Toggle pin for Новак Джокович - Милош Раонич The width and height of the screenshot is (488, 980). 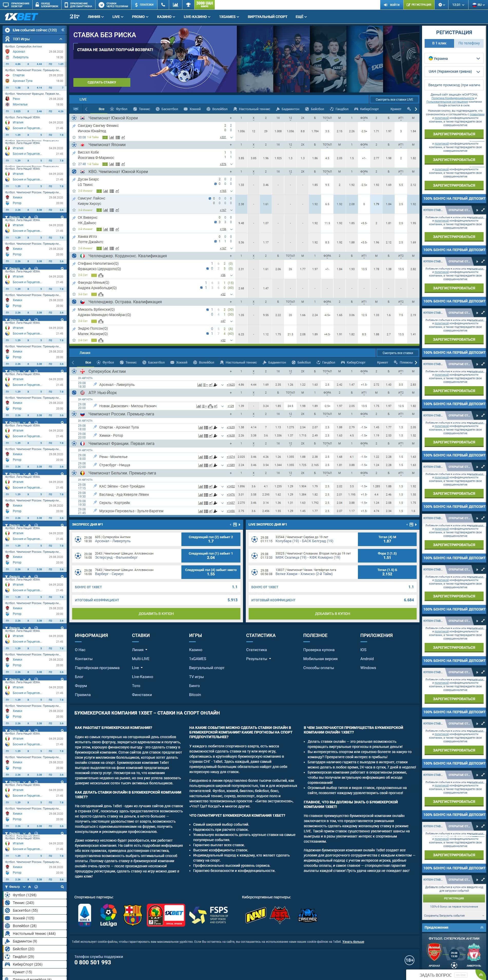click(95, 406)
